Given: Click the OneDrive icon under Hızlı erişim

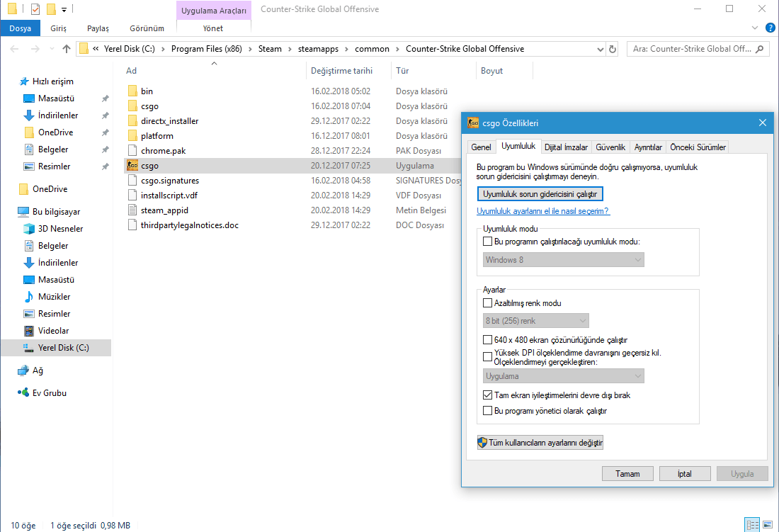Looking at the screenshot, I should click(x=29, y=132).
